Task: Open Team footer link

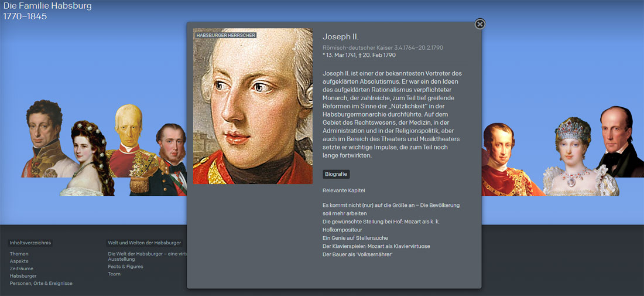Action: [x=114, y=274]
